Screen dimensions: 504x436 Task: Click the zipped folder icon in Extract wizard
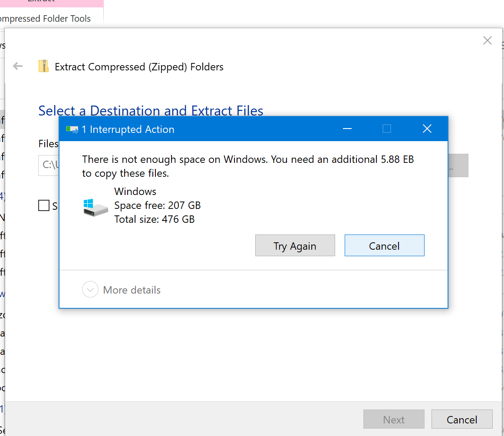(43, 66)
